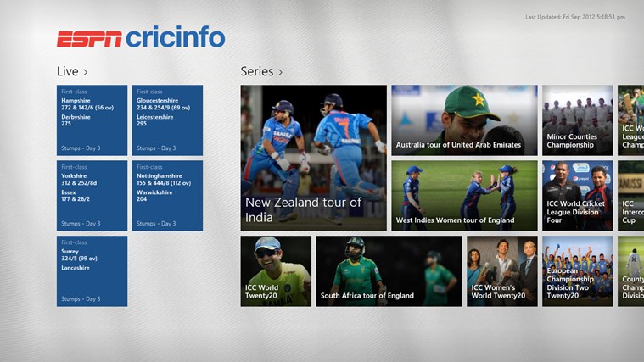Click Stumps - Day 3 on Surrey tile

tap(81, 299)
